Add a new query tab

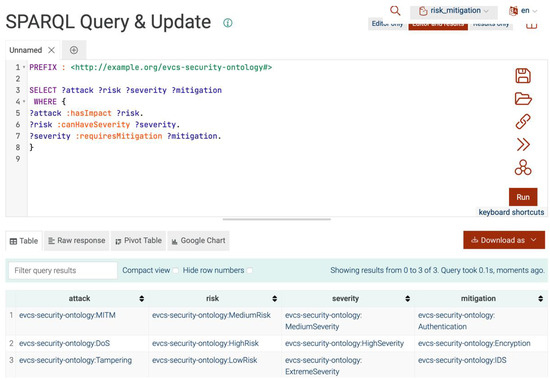[74, 50]
